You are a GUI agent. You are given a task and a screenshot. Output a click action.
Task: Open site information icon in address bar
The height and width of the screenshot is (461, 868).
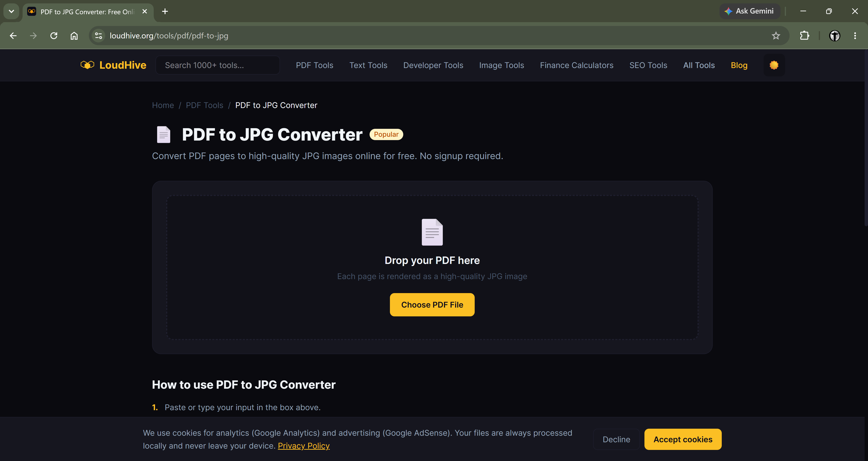click(98, 36)
